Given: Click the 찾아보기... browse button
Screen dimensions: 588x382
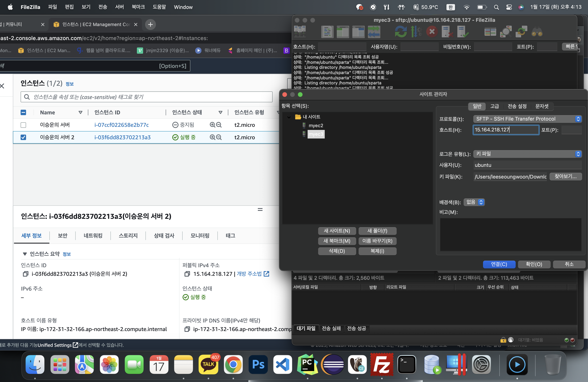Looking at the screenshot, I should (565, 176).
